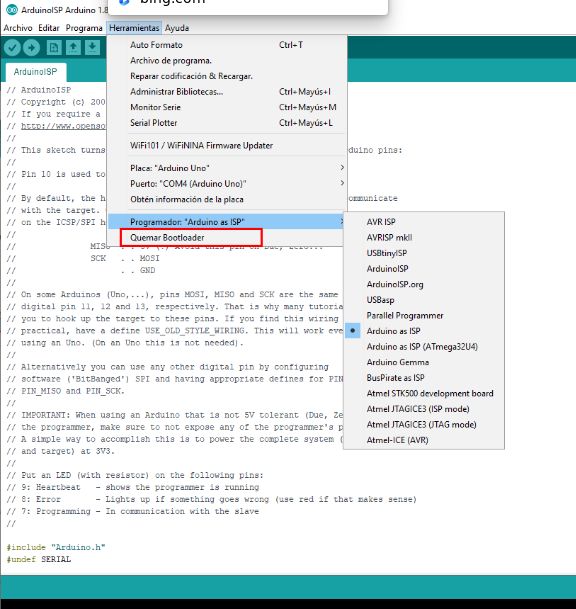The height and width of the screenshot is (609, 576).
Task: Expand the Puerto "COM4 (Arduino Uno)" submenu
Action: click(x=226, y=184)
